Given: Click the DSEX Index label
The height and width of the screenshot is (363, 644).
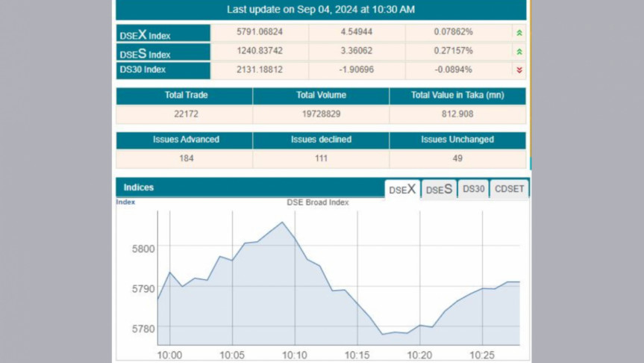Looking at the screenshot, I should coord(145,34).
